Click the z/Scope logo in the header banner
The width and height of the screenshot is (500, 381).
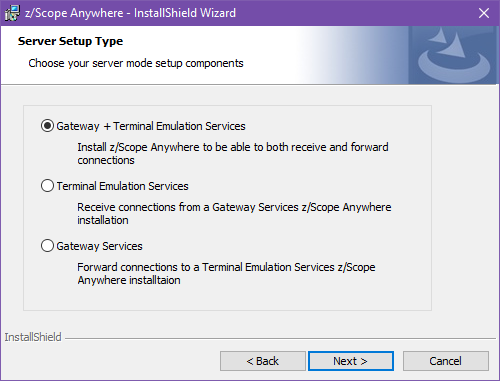(454, 55)
